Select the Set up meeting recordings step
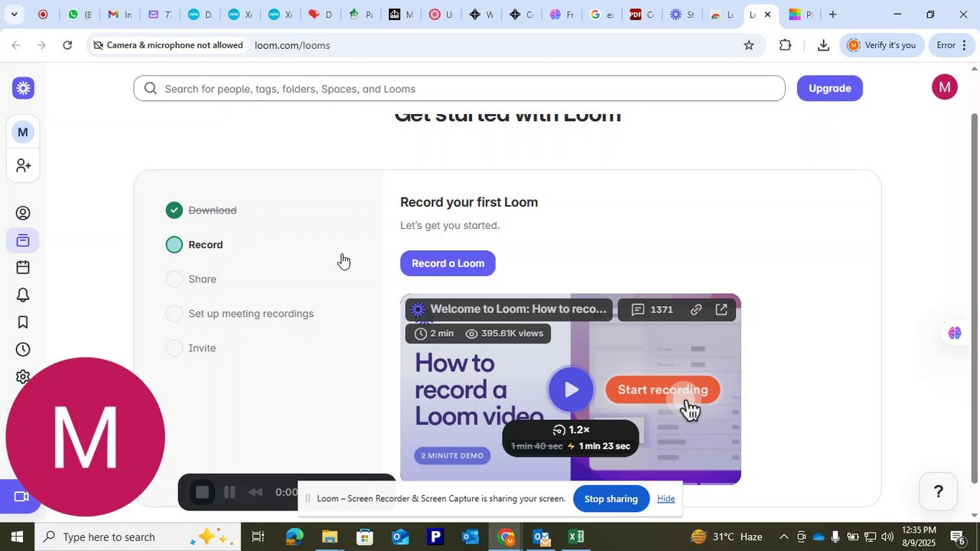Image resolution: width=980 pixels, height=551 pixels. coord(239,314)
